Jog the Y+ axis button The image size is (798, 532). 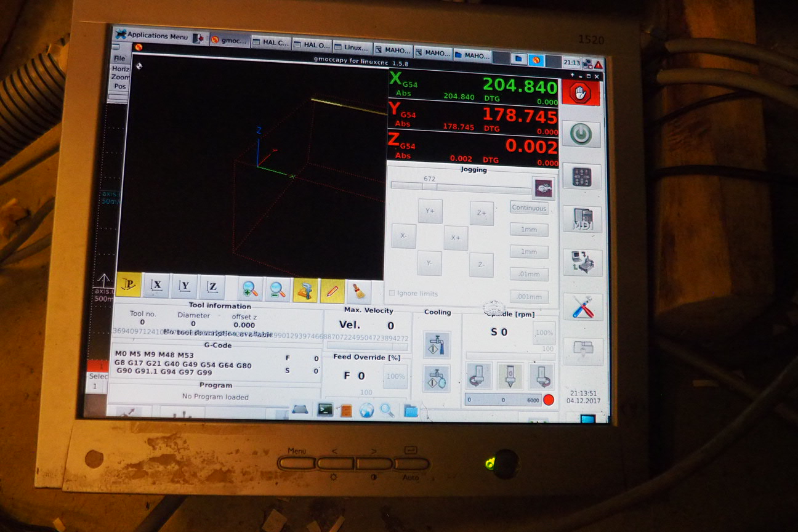430,211
